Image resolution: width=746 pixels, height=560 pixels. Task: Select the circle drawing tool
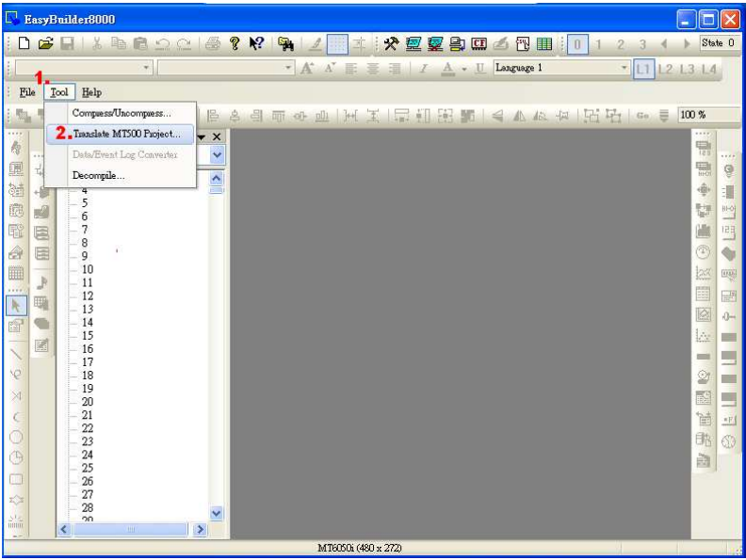pyautogui.click(x=16, y=437)
